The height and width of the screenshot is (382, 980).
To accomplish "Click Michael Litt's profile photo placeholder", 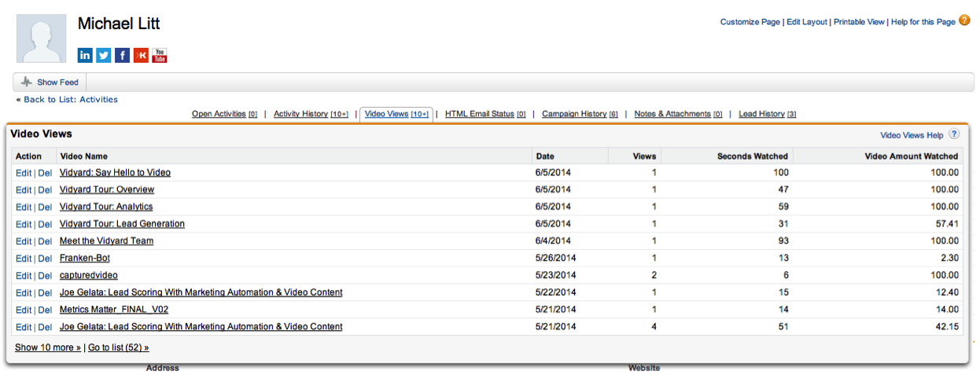I will 42,39.
